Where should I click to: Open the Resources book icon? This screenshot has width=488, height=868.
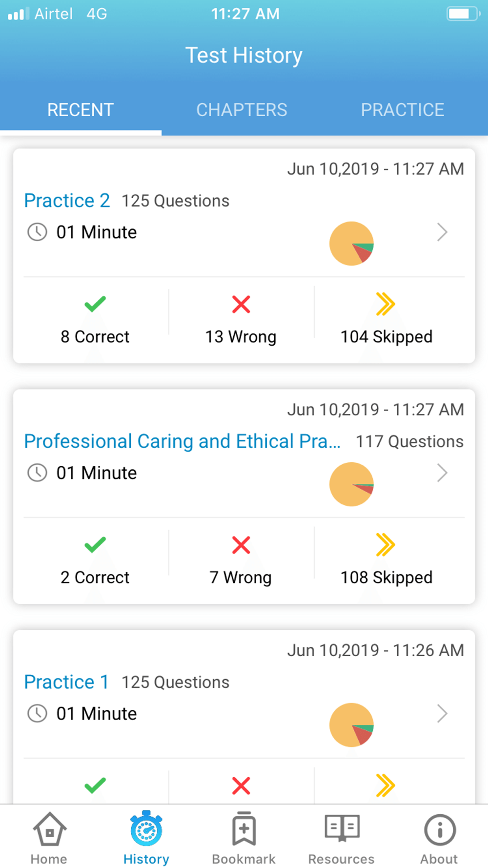(x=342, y=828)
